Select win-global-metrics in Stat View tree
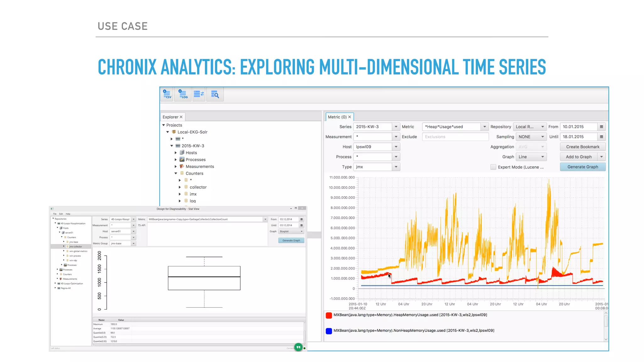 78,251
